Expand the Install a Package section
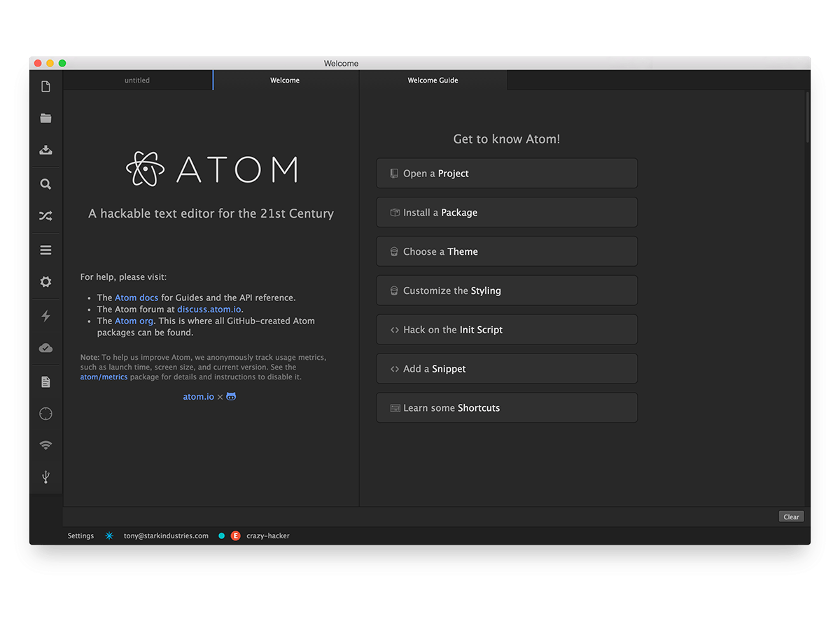Screen dimensions: 840x630 507,213
